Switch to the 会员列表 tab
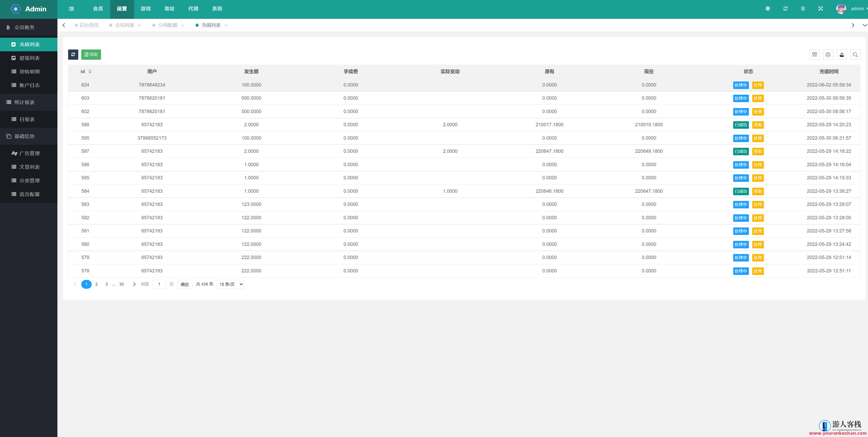 [x=124, y=25]
